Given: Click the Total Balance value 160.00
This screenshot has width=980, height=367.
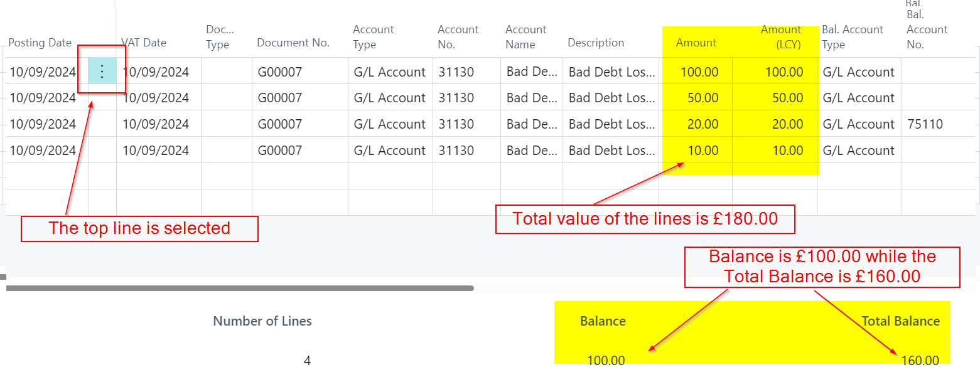Looking at the screenshot, I should (x=920, y=360).
